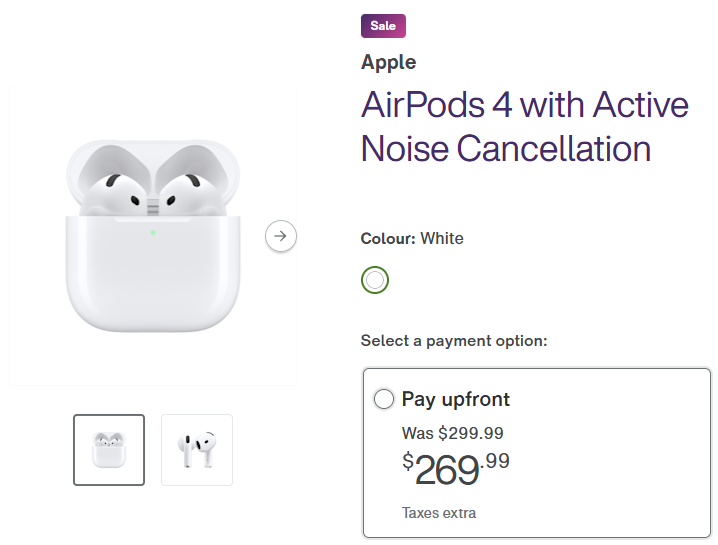Select the White colour swatch
The image size is (718, 545).
[x=375, y=280]
